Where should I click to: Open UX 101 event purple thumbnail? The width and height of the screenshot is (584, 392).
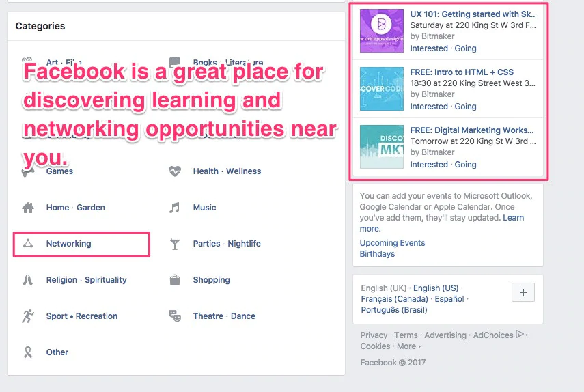coord(381,31)
